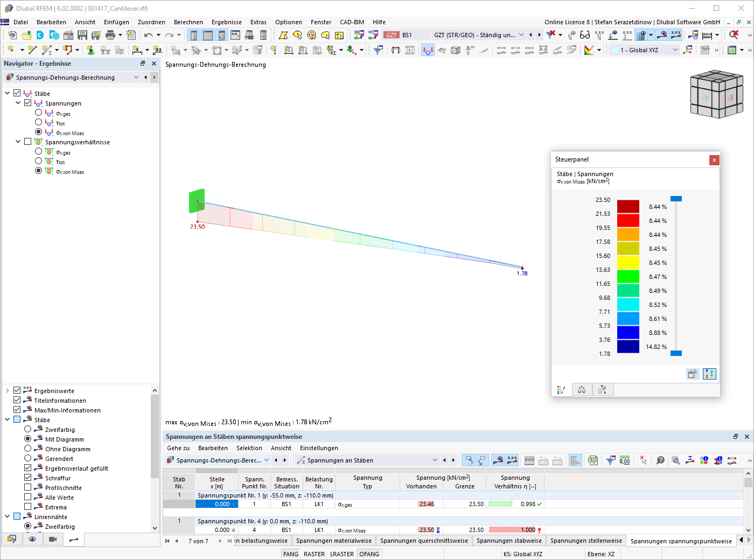Switch to Spannungen stabweise tab
Viewport: 754px width, 560px height.
point(509,541)
